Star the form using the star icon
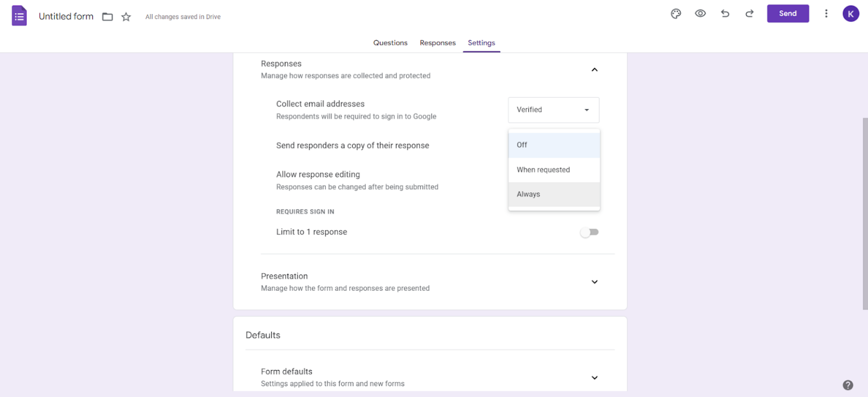 [126, 16]
